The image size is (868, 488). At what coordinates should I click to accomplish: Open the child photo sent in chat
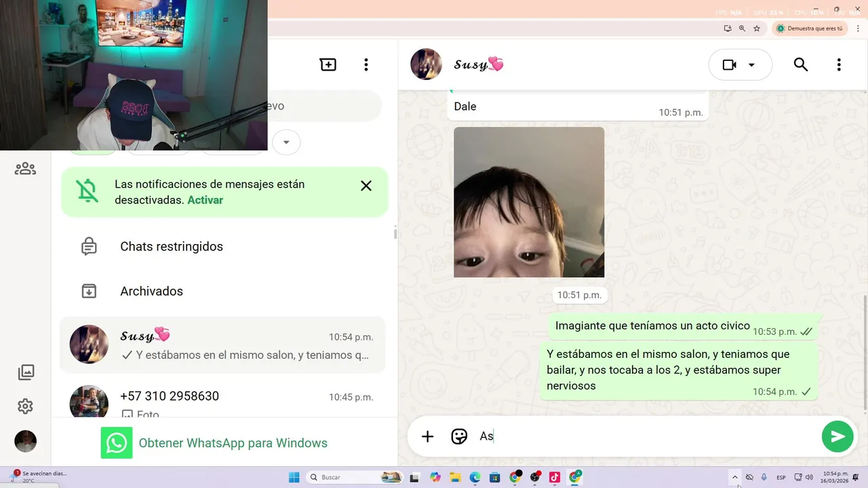pos(529,202)
